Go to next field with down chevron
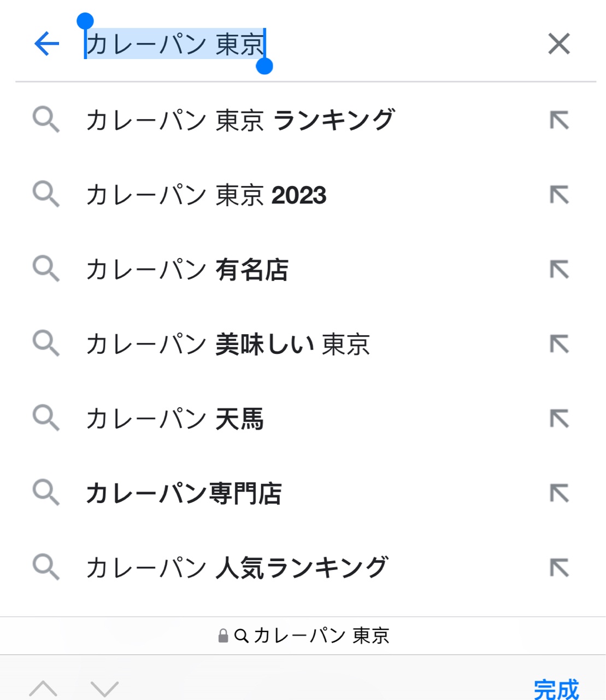 click(104, 688)
